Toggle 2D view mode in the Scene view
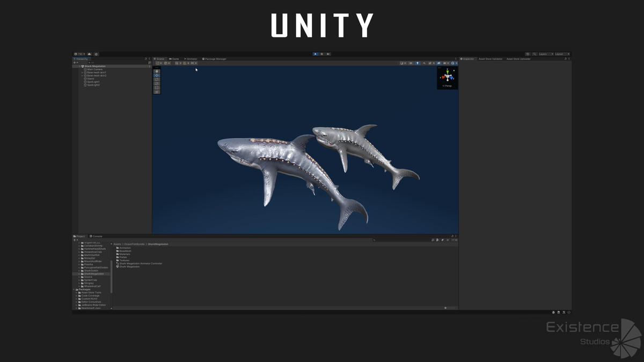644x362 pixels. point(410,63)
